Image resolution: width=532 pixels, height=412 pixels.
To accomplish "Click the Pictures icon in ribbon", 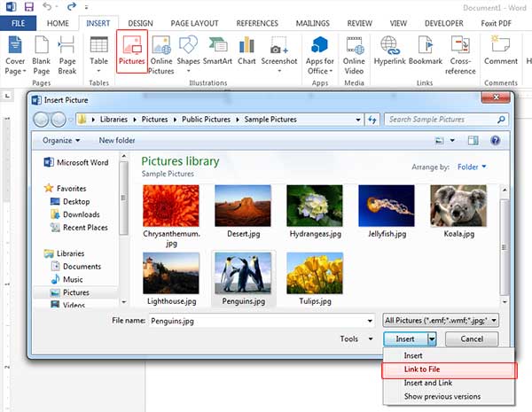I will (x=131, y=51).
